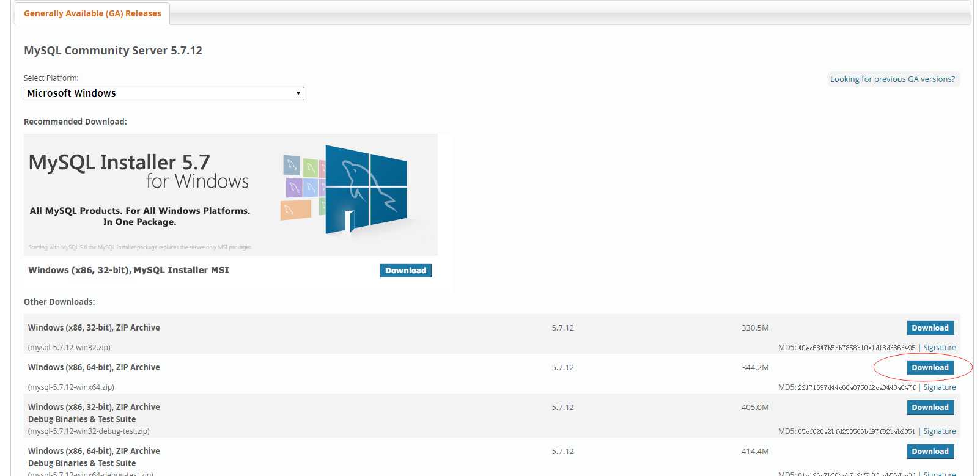Click the 330.5M file size
The width and height of the screenshot is (980, 476).
tap(755, 328)
